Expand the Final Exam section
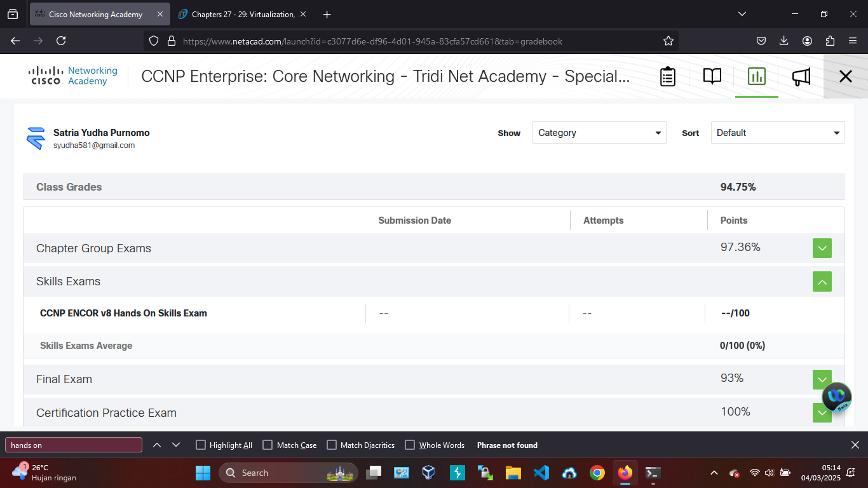 [x=822, y=379]
